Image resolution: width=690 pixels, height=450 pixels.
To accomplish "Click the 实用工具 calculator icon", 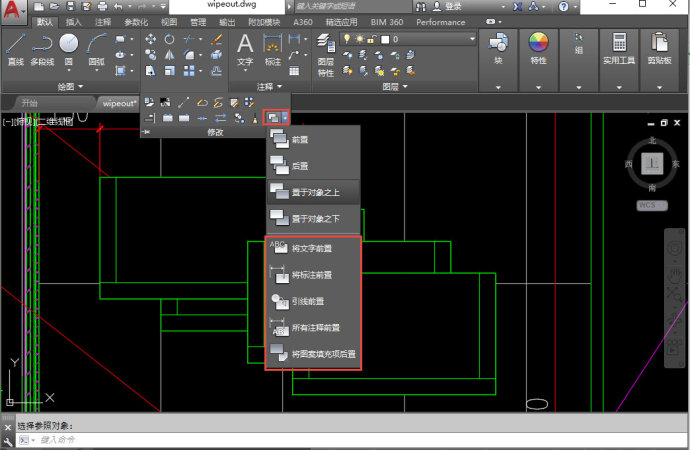I will 619,49.
